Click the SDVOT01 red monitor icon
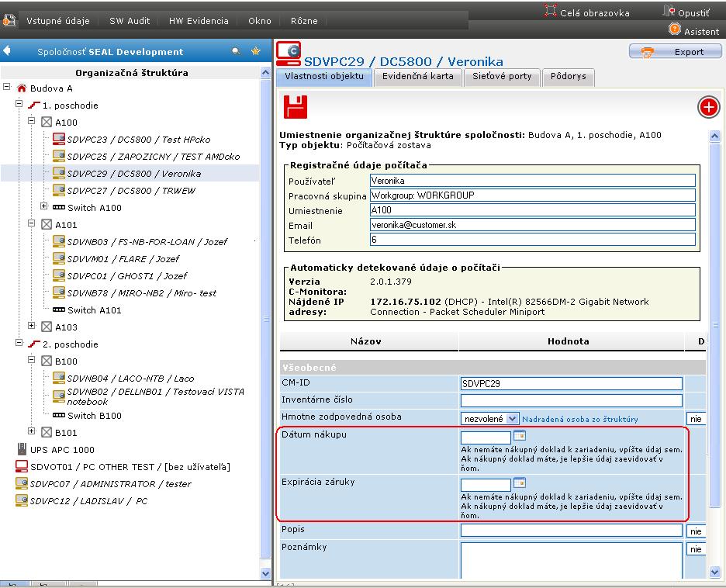Viewport: 726px width, 588px height. point(22,466)
